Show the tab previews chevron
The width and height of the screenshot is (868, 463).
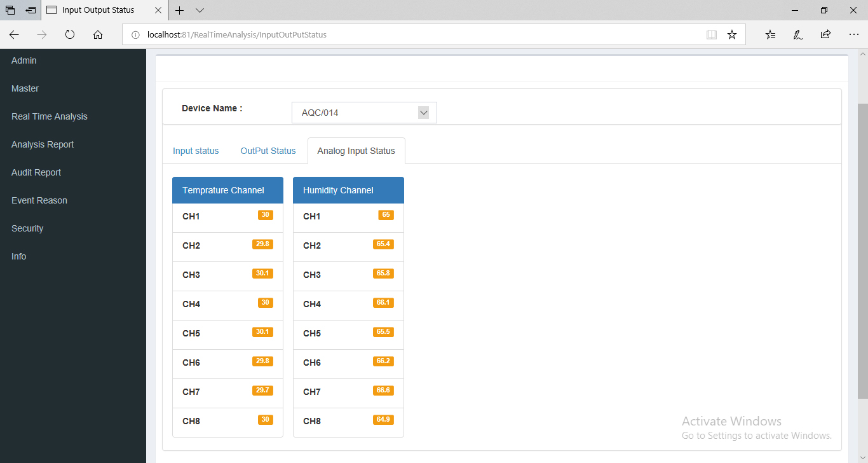(200, 10)
